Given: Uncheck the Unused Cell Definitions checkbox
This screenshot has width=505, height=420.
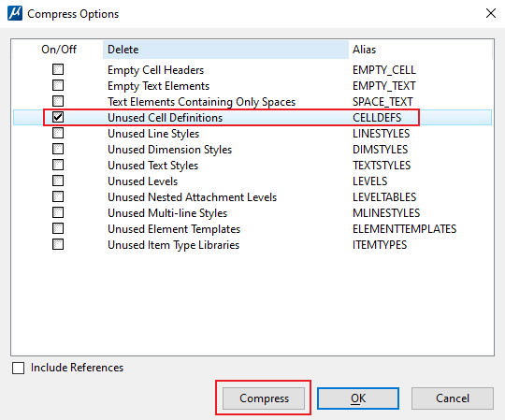Looking at the screenshot, I should (x=58, y=117).
